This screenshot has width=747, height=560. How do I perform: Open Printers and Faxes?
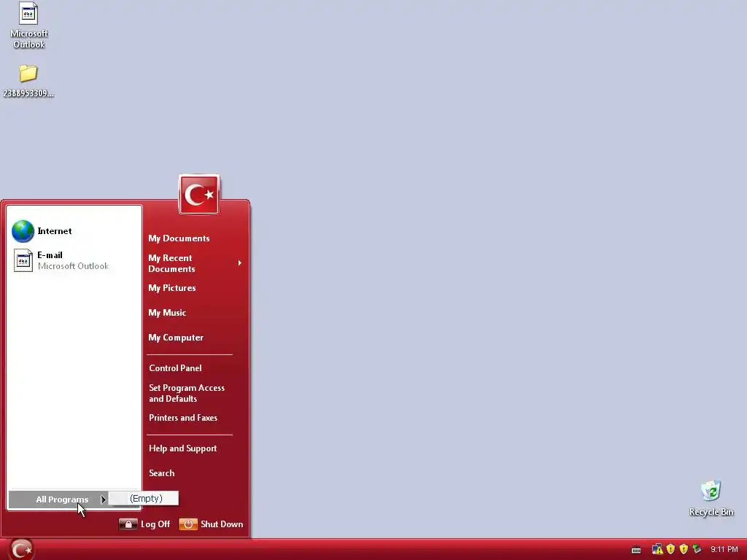click(183, 418)
